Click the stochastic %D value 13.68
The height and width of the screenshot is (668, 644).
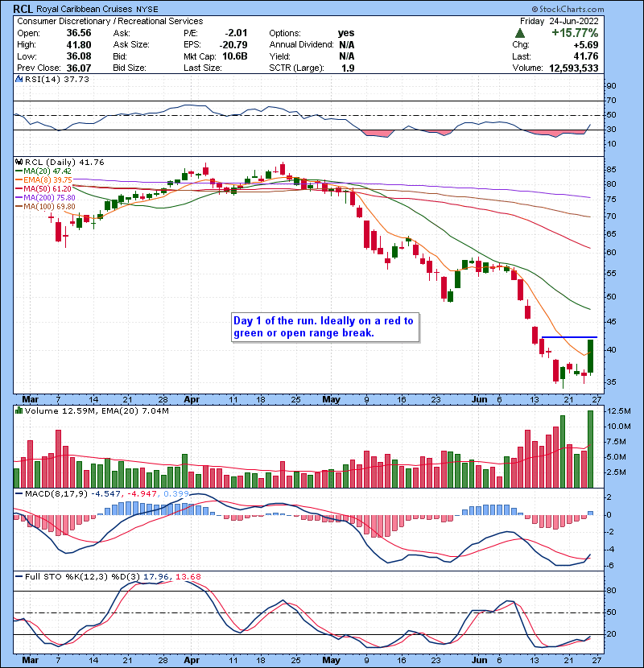pos(188,577)
